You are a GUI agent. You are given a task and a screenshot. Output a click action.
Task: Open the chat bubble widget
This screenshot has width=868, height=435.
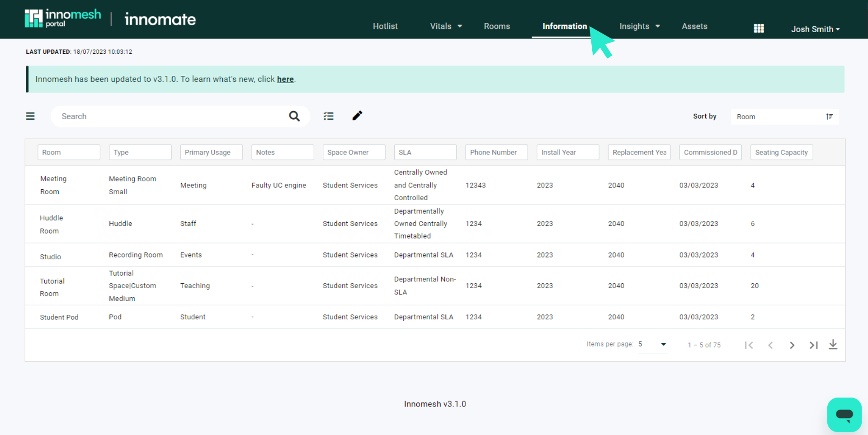pos(844,415)
